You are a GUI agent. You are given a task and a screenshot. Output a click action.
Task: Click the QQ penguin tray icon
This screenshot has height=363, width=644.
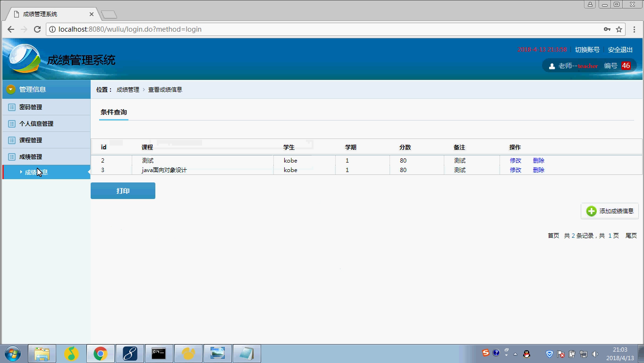point(527,354)
